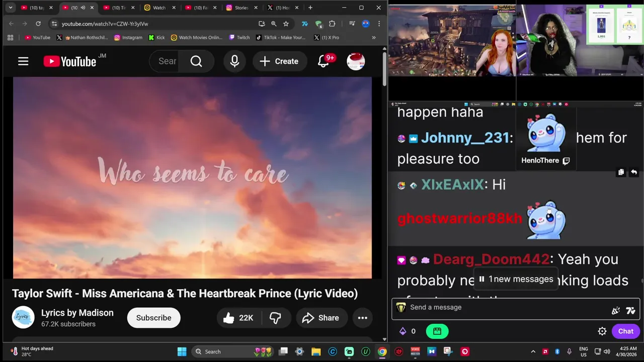Screen dimensions: 644x362
Task: Open File Explorer from taskbar
Action: point(316,351)
